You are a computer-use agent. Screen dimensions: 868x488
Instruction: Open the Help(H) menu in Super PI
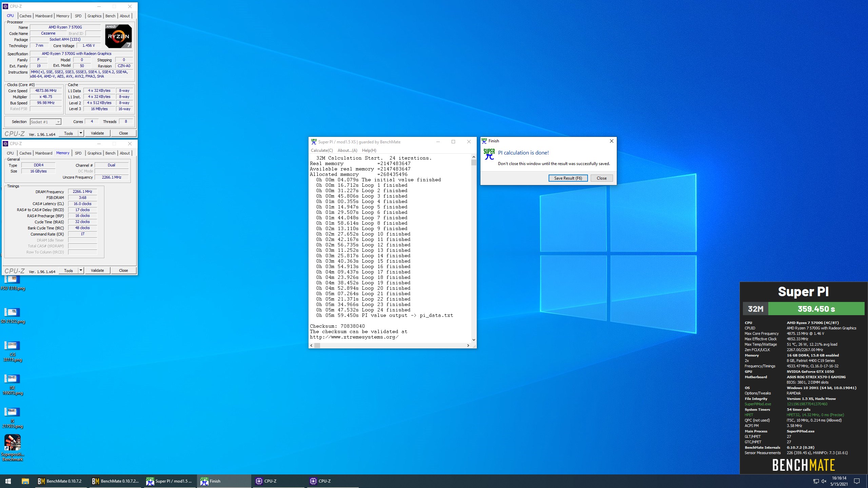coord(369,150)
